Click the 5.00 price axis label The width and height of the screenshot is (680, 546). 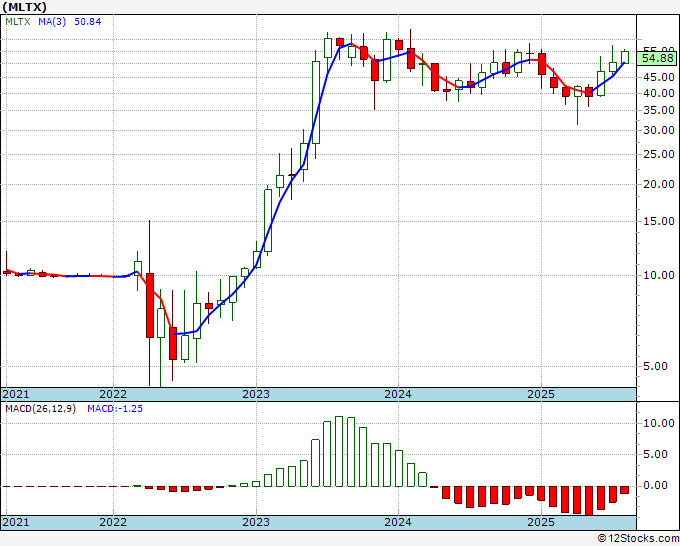655,366
